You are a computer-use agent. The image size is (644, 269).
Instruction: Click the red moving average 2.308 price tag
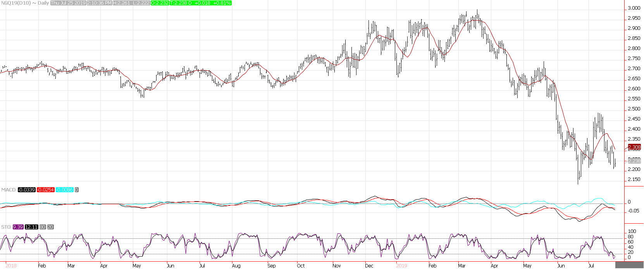[x=634, y=147]
